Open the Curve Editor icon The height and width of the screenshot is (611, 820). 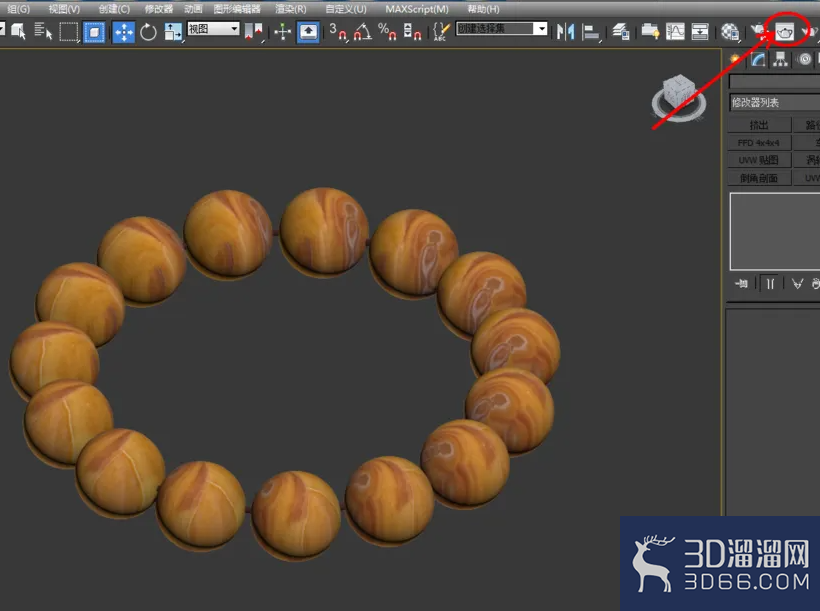[x=675, y=32]
